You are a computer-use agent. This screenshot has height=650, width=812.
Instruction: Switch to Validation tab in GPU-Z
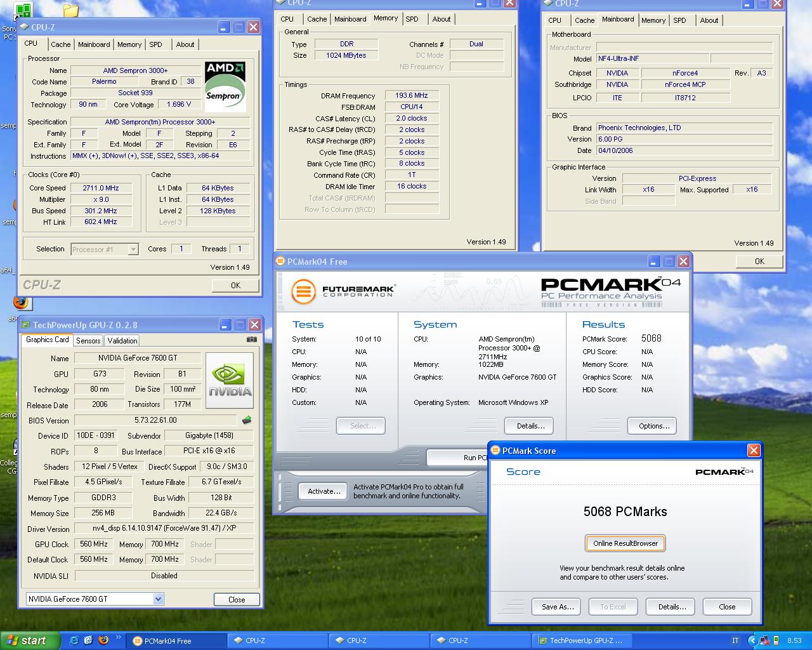(x=122, y=341)
